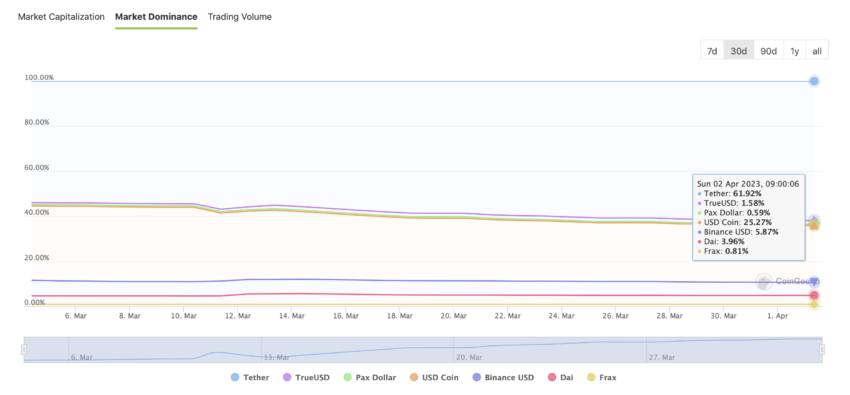Screen dimensions: 850x395
Task: Click '13. Mar' in the navigator timeline
Action: (276, 358)
